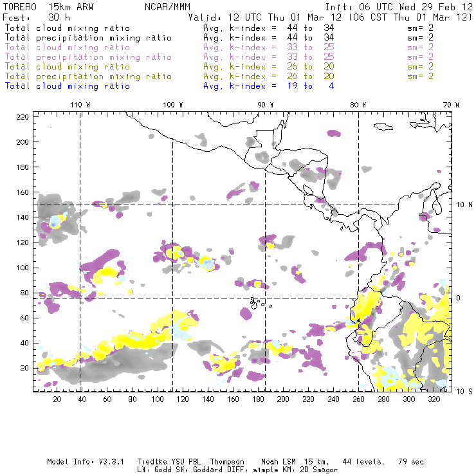476x476 pixels.
Task: Select the "100" tick on the vertical axis
Action: point(23,268)
